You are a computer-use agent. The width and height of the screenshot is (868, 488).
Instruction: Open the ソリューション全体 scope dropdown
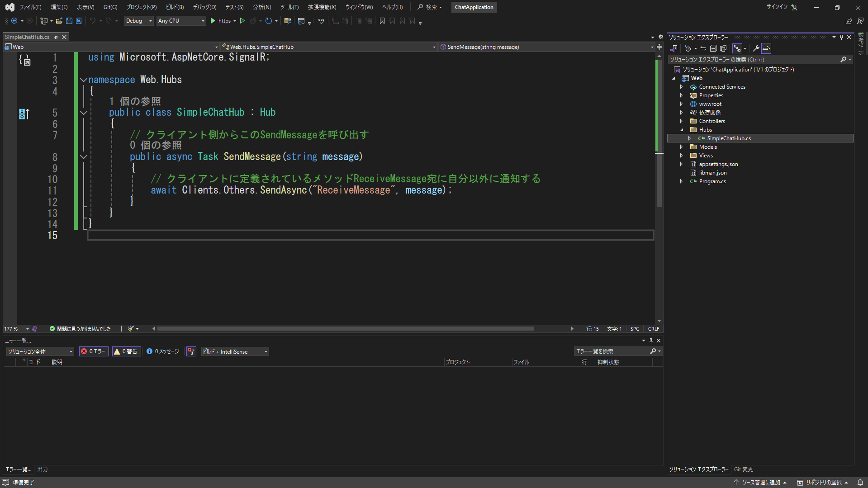pos(40,351)
